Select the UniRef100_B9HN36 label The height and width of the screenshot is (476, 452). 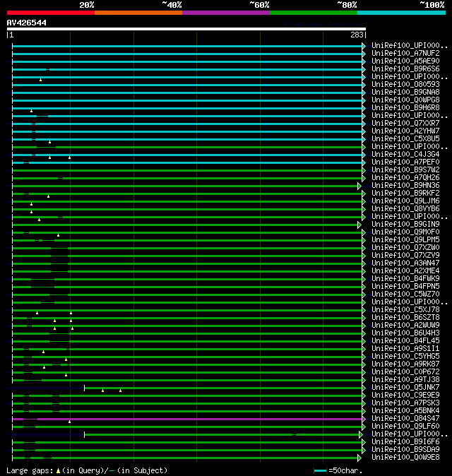pos(405,186)
